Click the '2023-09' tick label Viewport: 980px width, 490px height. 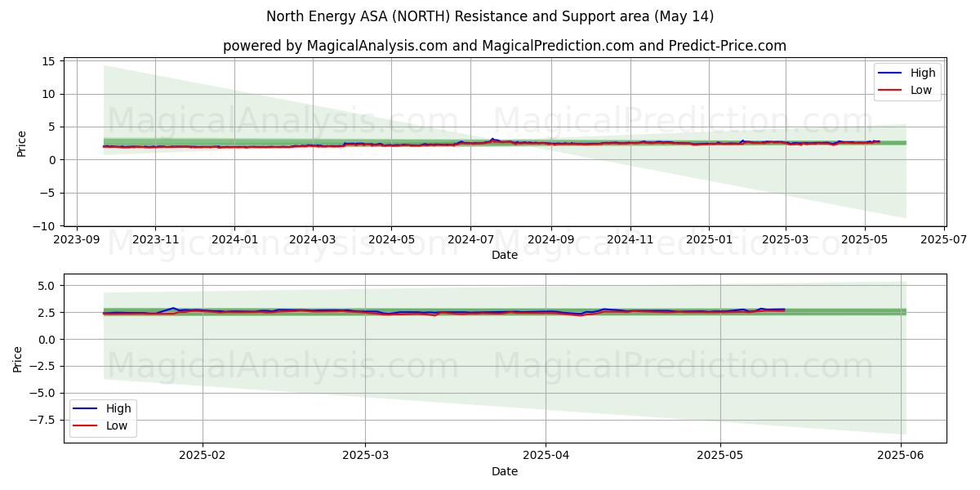pyautogui.click(x=77, y=239)
